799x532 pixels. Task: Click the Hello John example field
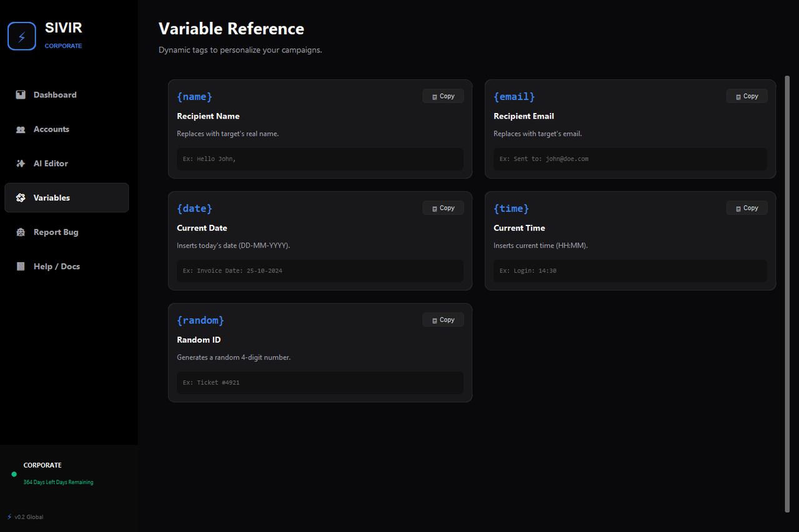(320, 159)
